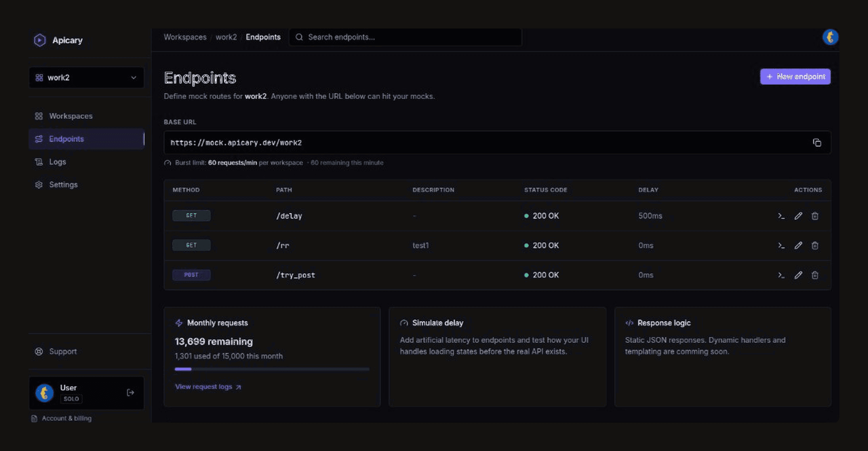Click the 500ms delay value
Screen dimensions: 868x451
coord(650,216)
